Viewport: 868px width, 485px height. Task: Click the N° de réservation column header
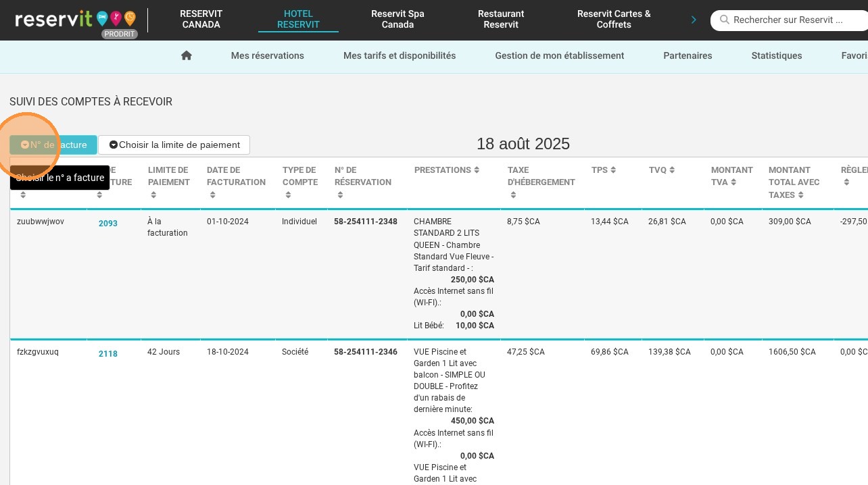point(363,176)
